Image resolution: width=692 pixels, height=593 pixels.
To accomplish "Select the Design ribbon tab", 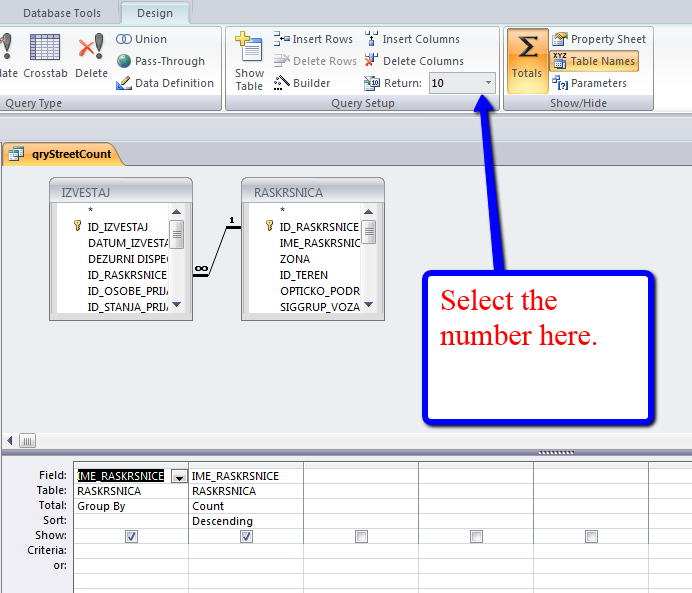I will (x=155, y=13).
